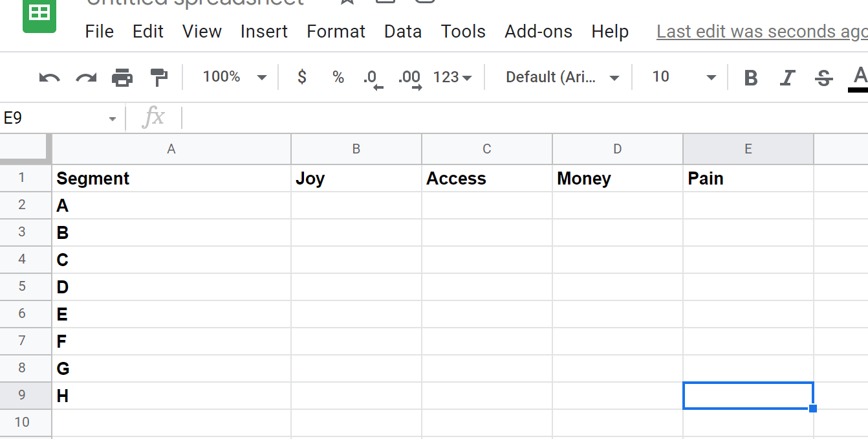
Task: Click the fill handle of cell E9
Action: 813,409
